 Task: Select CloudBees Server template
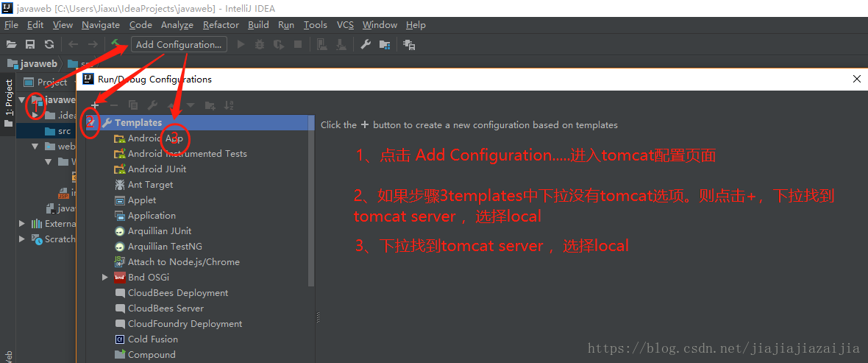(x=159, y=308)
